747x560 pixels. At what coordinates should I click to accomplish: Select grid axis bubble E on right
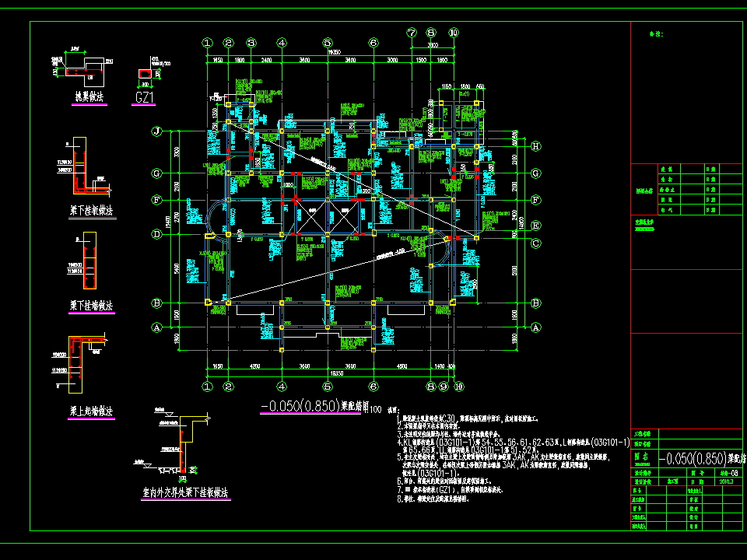535,225
